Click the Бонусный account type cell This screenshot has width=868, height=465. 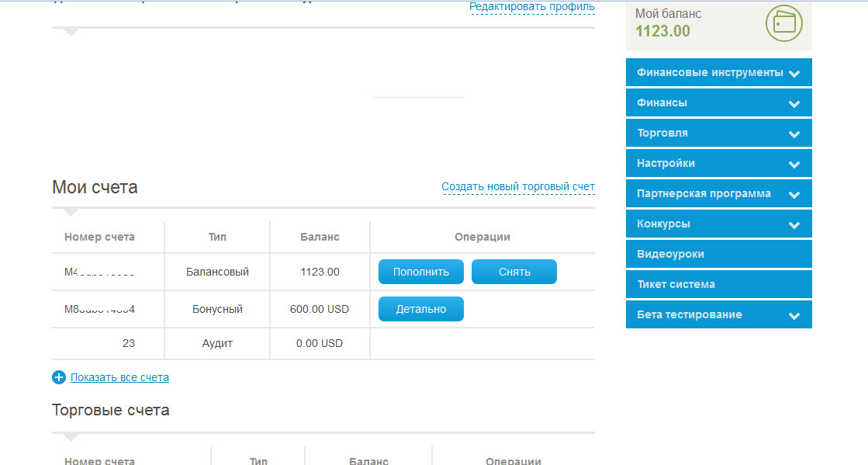217,309
